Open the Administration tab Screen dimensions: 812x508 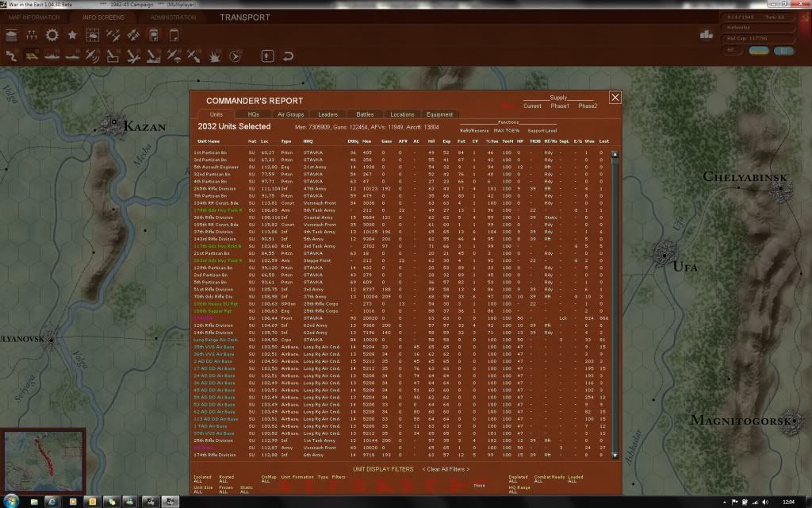[173, 17]
